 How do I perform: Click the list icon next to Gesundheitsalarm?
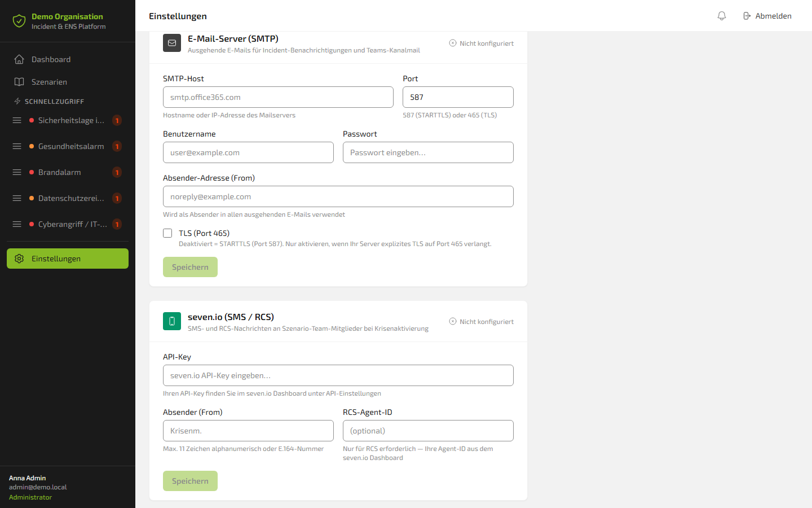pos(17,146)
